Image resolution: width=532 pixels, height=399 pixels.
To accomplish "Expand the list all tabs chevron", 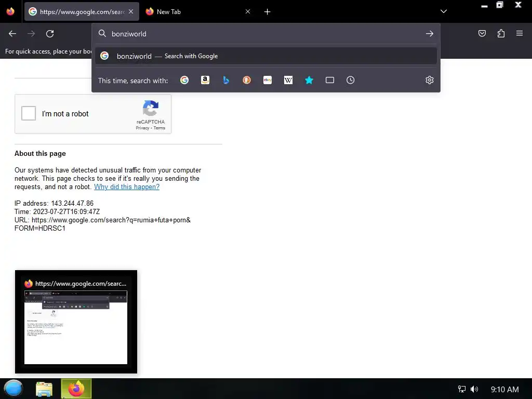I will pos(444,11).
